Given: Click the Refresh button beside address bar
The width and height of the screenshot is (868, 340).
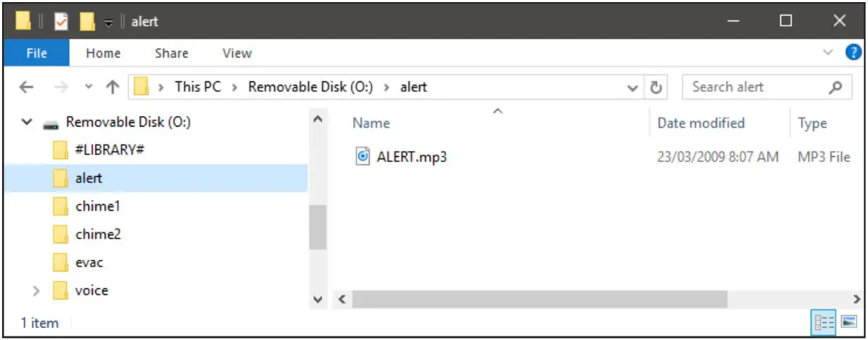Looking at the screenshot, I should point(656,88).
